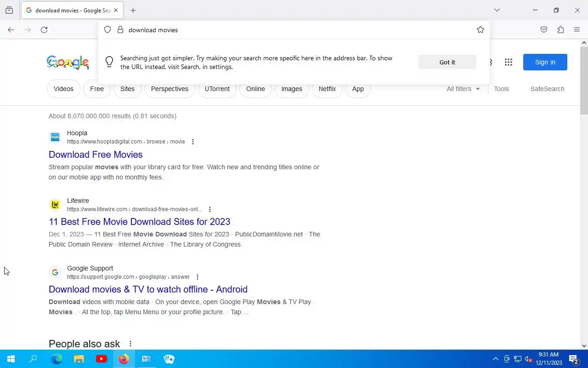
Task: Select the UTorrent filter chip
Action: point(217,89)
